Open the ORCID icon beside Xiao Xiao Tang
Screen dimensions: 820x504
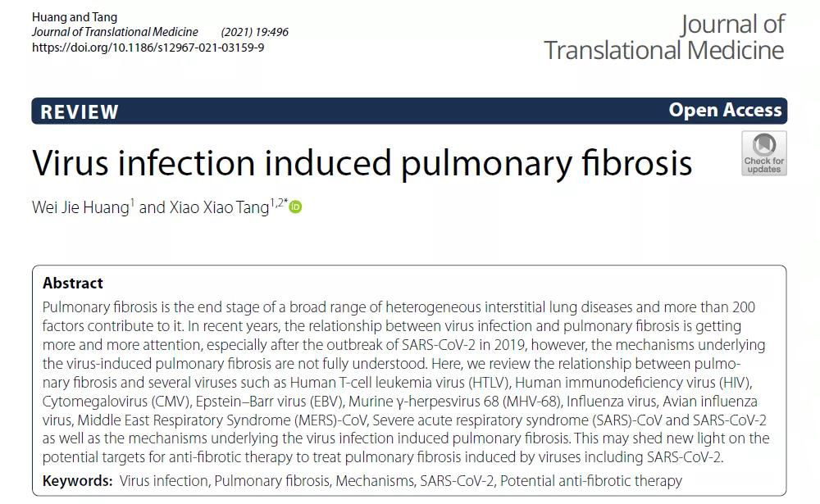coord(296,207)
